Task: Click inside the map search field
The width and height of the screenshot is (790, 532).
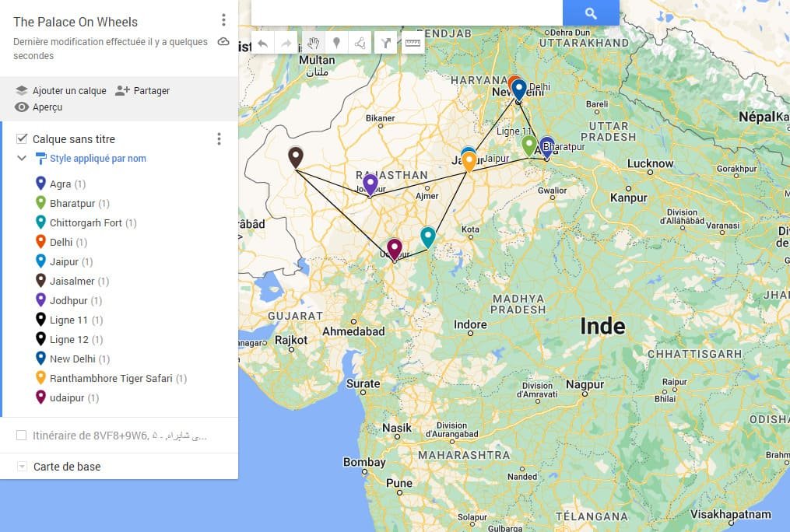Action: (407, 12)
